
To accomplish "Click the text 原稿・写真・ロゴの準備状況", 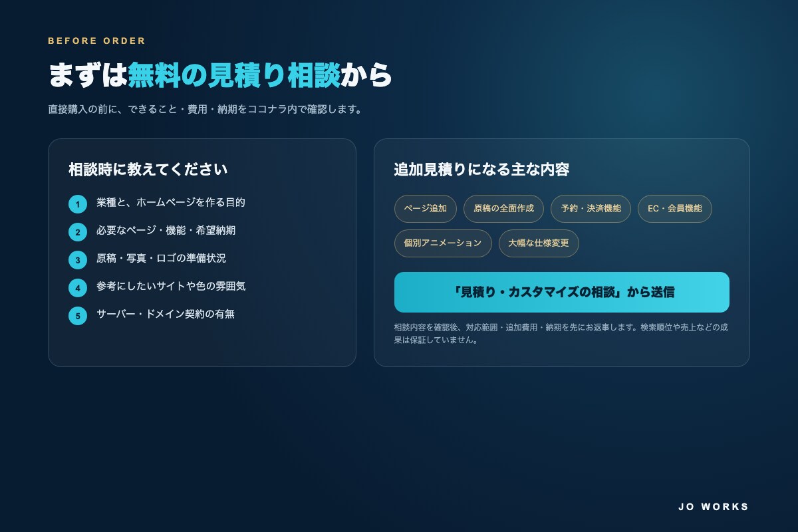I will (161, 258).
